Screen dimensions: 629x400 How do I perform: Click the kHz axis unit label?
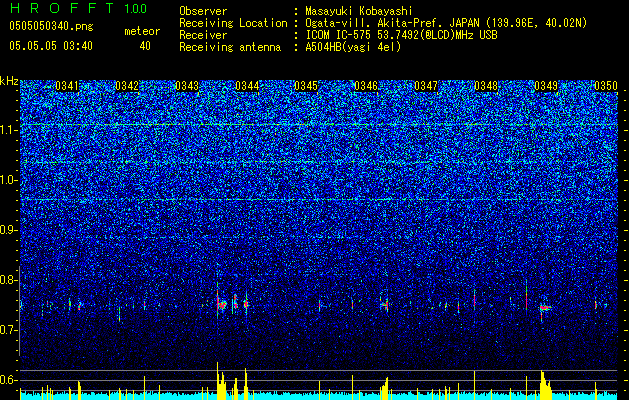(x=9, y=81)
